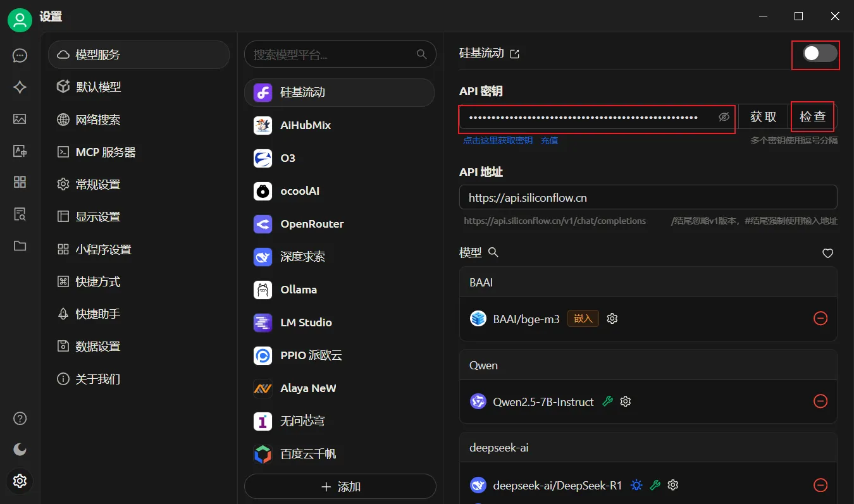Collapse the BAAI model group
Image resolution: width=854 pixels, height=504 pixels.
(x=648, y=283)
